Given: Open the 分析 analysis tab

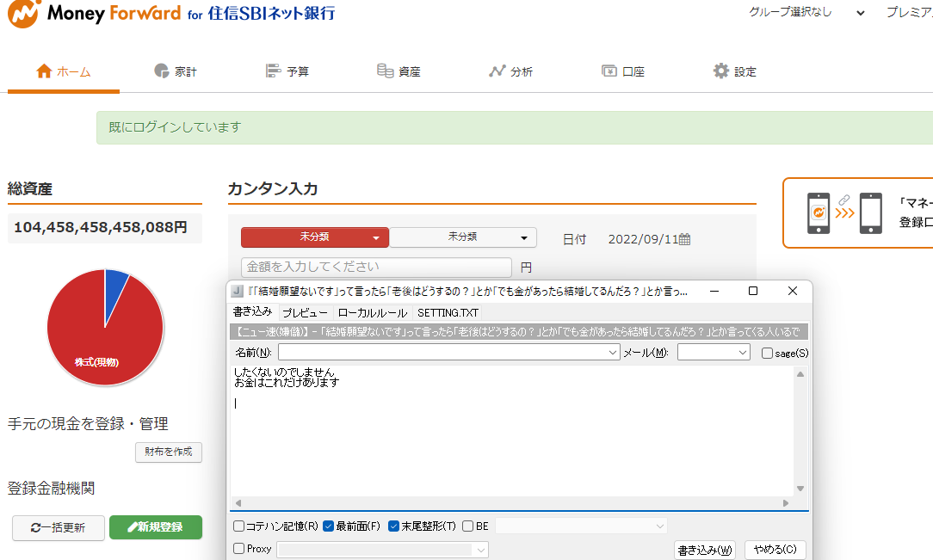Looking at the screenshot, I should coord(510,72).
